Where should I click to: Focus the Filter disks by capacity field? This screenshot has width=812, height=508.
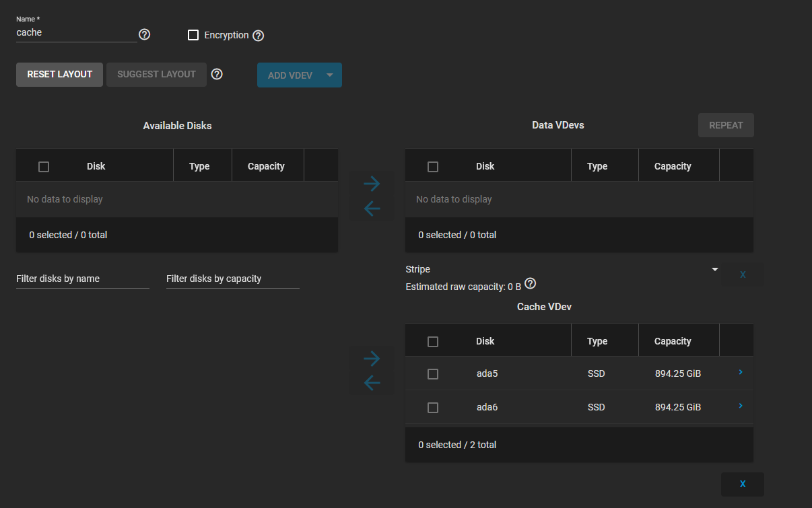[233, 279]
